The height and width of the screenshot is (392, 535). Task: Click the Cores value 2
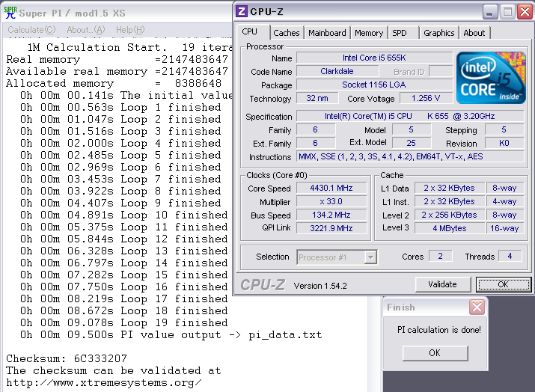440,256
